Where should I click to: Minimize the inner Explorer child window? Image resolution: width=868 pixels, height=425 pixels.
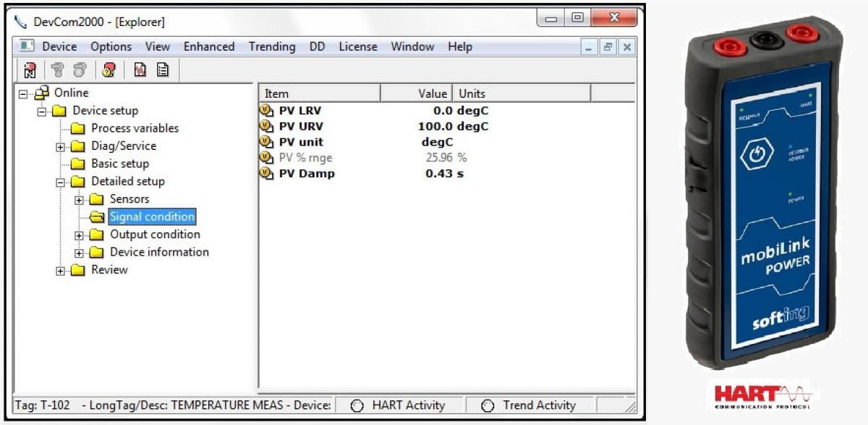click(x=590, y=47)
